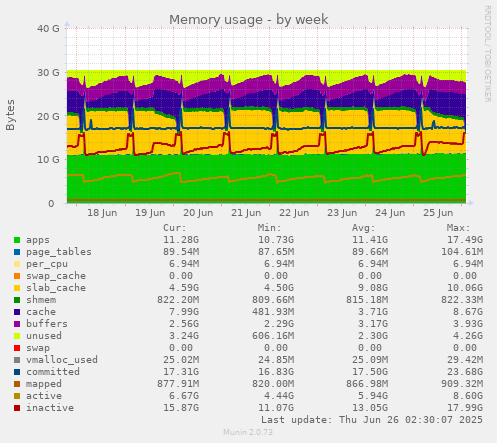497x443 pixels.
Task: Click the 22 Jun date label
Action: click(x=294, y=213)
